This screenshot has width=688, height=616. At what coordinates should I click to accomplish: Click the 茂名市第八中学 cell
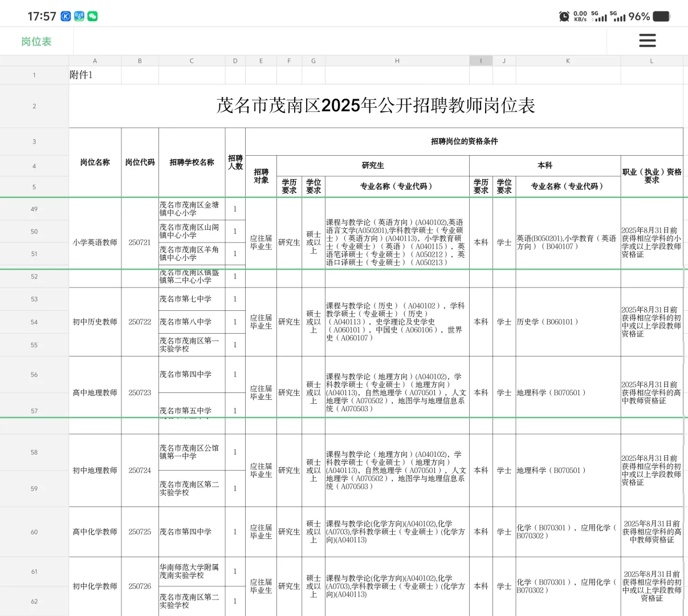point(192,322)
